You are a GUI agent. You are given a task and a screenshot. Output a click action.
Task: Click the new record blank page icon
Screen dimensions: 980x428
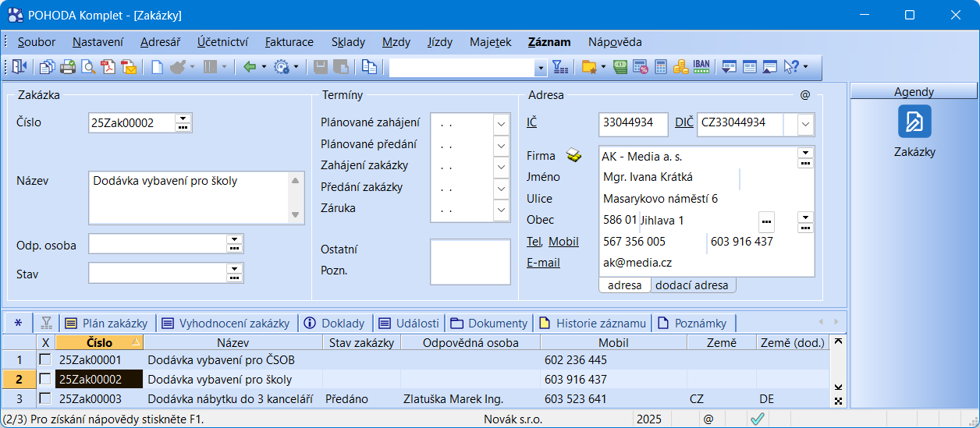[x=157, y=67]
